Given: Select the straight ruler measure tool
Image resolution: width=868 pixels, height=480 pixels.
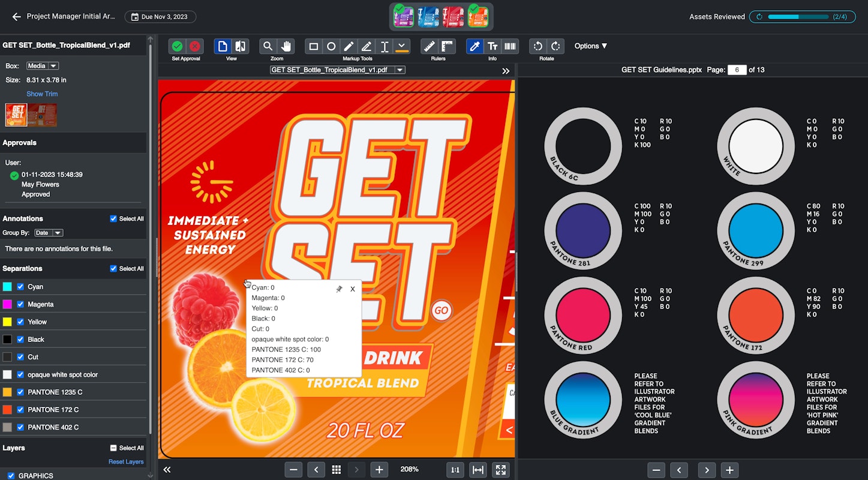Looking at the screenshot, I should tap(429, 46).
